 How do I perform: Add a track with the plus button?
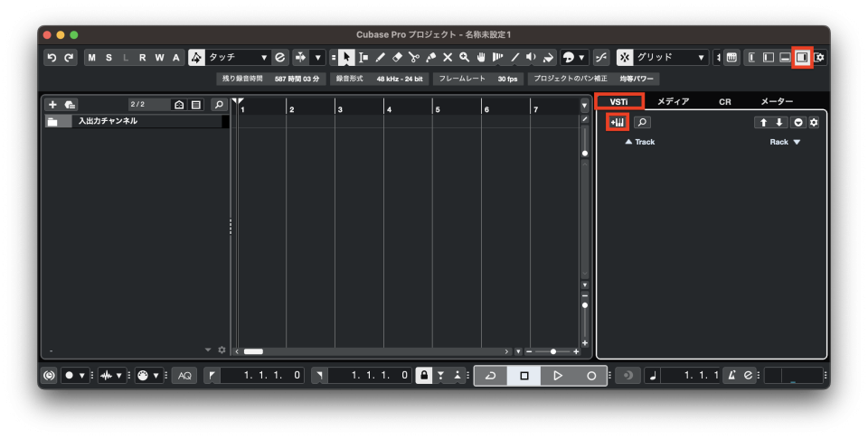(52, 105)
